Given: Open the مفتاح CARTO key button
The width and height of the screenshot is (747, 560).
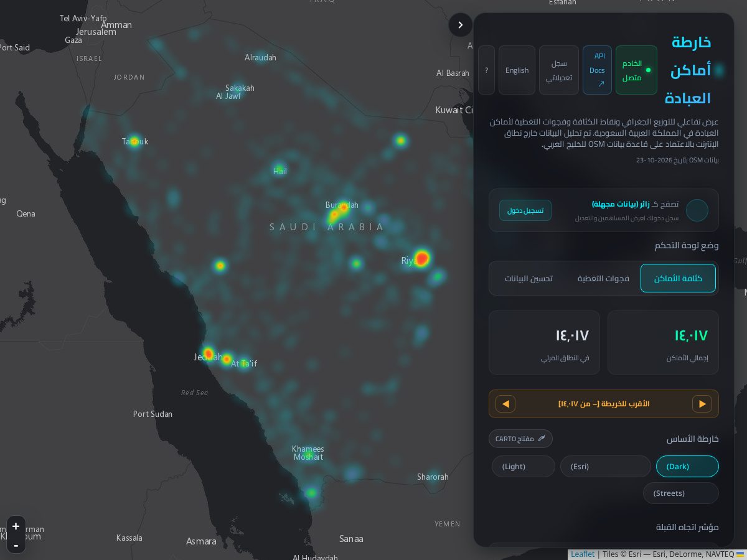Looking at the screenshot, I should (520, 439).
